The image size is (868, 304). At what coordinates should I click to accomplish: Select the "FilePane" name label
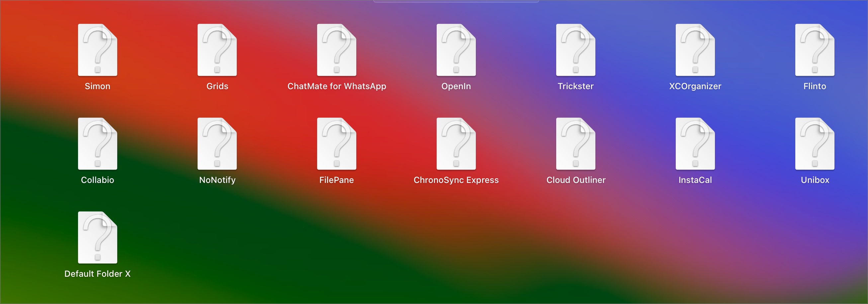[337, 180]
